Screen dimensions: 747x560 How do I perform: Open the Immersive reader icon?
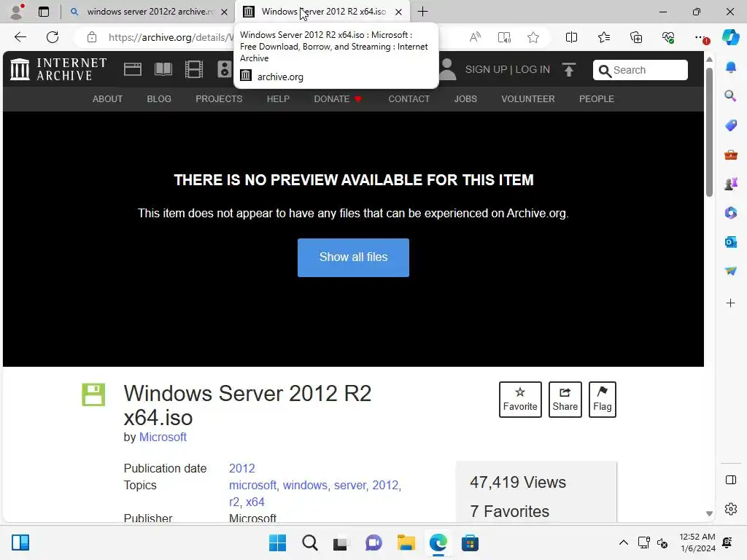pyautogui.click(x=504, y=37)
